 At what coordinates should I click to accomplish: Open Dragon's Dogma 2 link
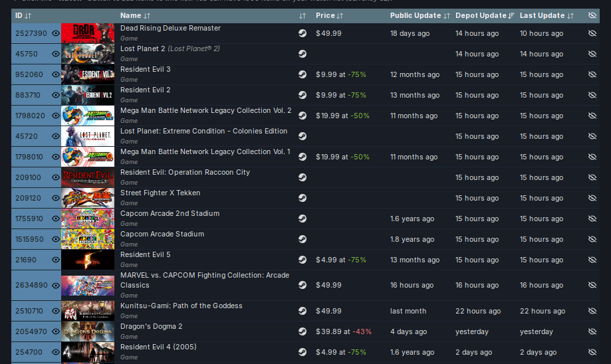(x=151, y=326)
